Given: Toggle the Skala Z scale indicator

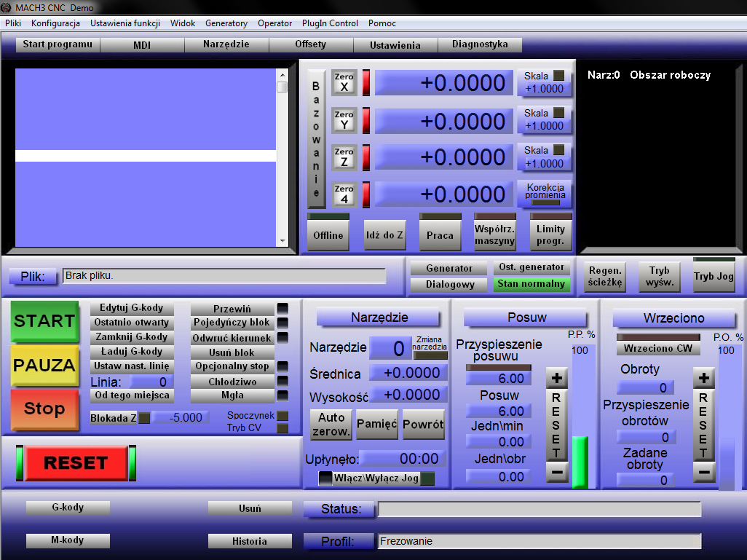Looking at the screenshot, I should [x=559, y=150].
